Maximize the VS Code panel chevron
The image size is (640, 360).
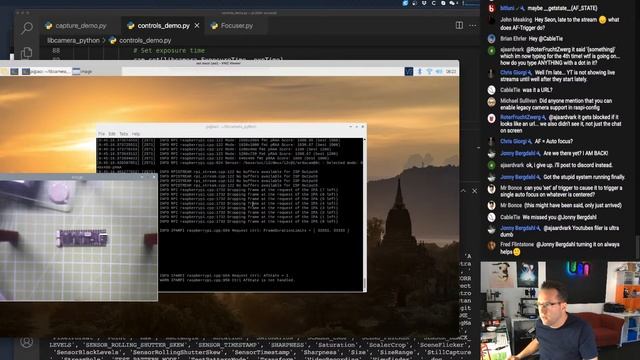click(463, 191)
